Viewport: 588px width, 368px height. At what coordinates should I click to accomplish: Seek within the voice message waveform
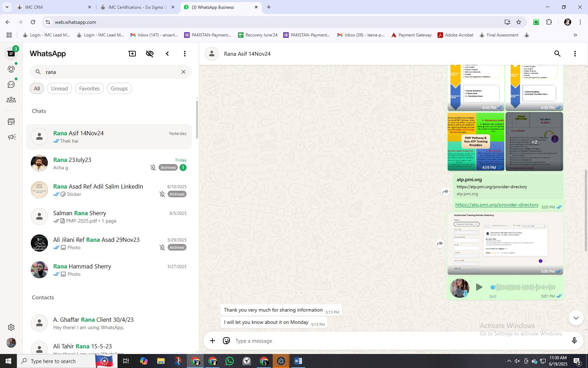(524, 287)
